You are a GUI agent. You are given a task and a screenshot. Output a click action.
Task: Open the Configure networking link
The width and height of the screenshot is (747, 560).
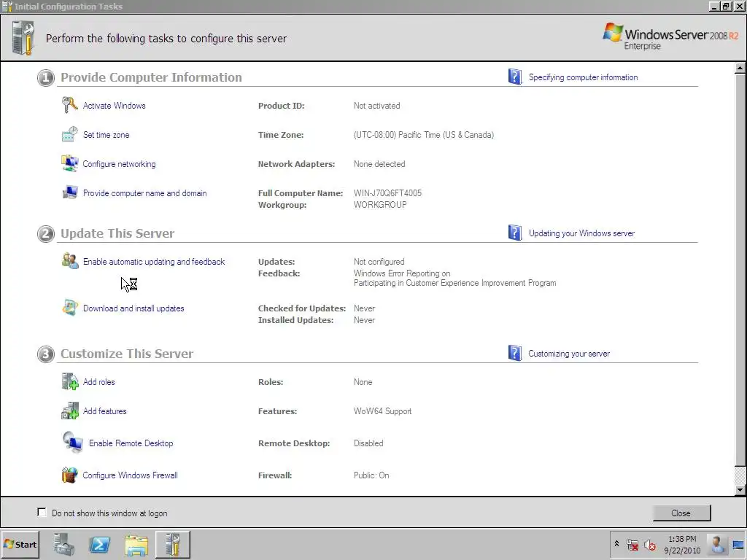119,164
